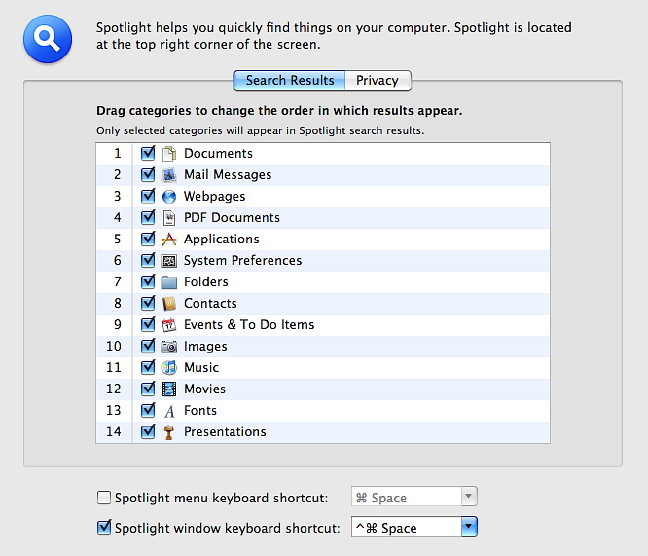Click the Movies filmstrip icon
Screen dimensions: 648x556
169,389
